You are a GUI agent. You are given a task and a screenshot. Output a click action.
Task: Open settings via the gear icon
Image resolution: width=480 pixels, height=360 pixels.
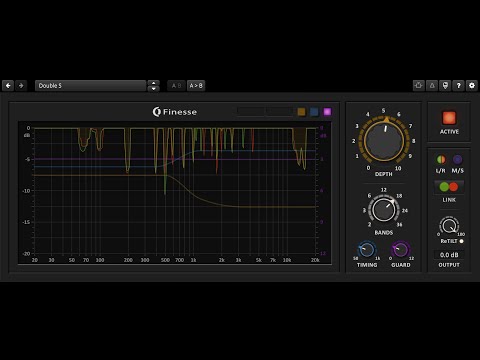tap(472, 86)
